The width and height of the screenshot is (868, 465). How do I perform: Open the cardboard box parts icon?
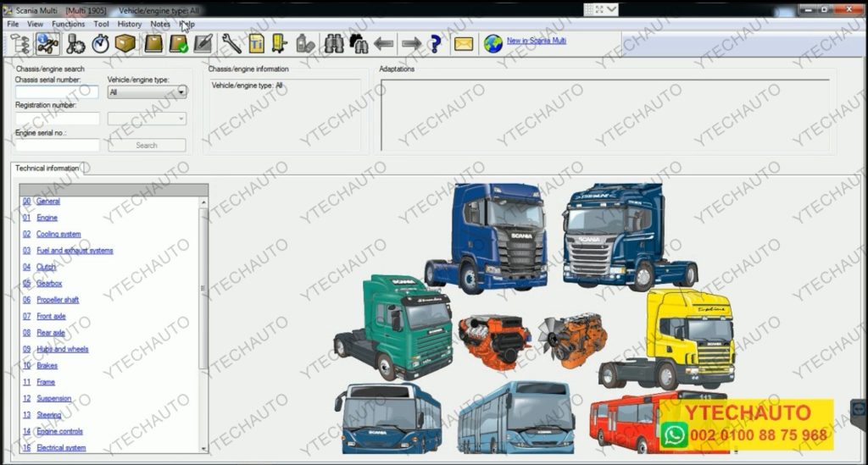pos(125,43)
